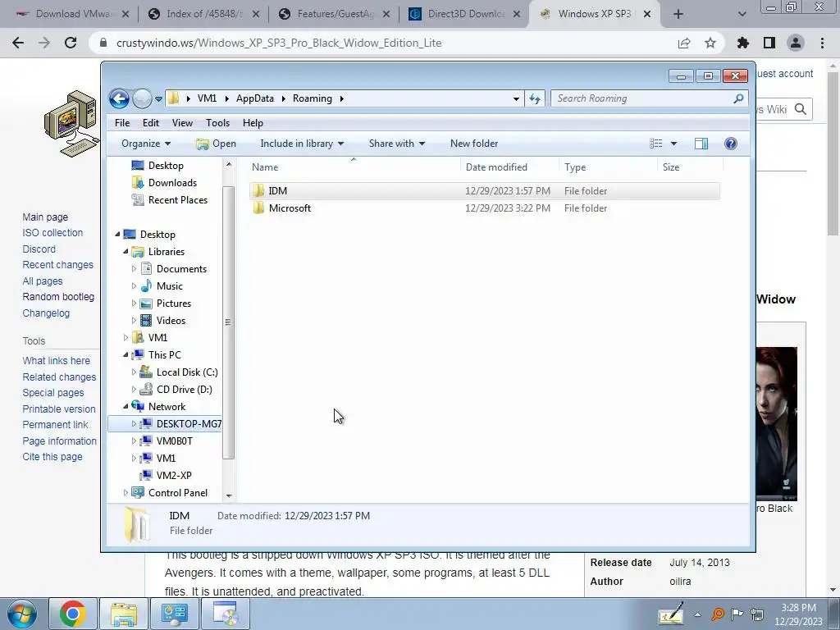Select the Microsoft folder icon
This screenshot has height=630, width=840.
[258, 208]
